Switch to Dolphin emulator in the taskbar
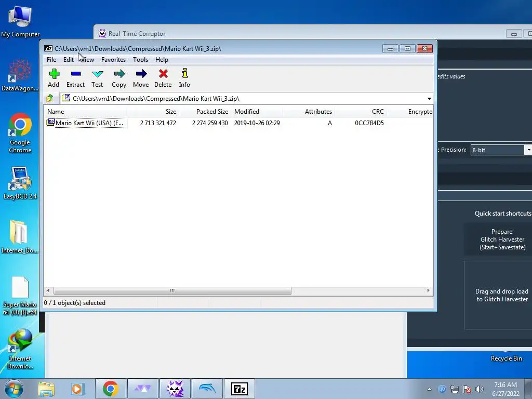This screenshot has width=532, height=399. click(x=207, y=389)
